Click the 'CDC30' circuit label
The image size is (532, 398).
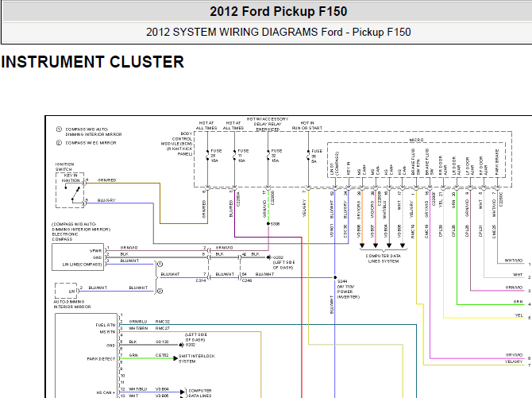pos(345,231)
